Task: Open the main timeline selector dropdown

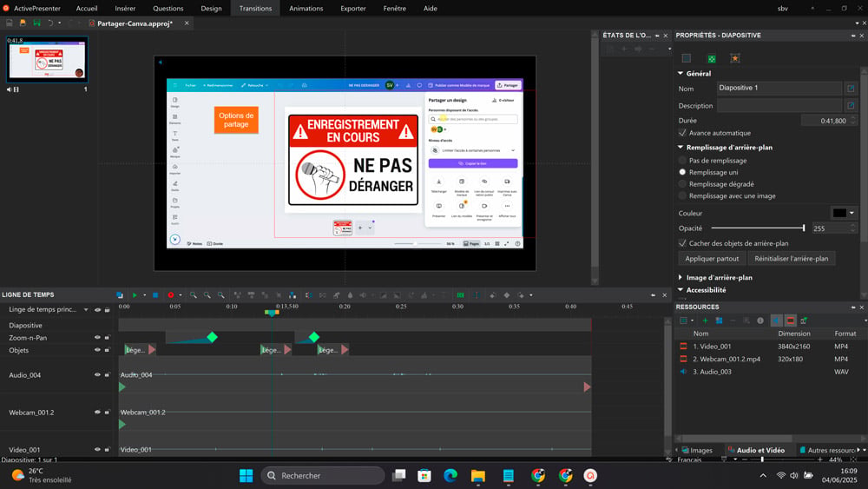Action: pyautogui.click(x=86, y=309)
